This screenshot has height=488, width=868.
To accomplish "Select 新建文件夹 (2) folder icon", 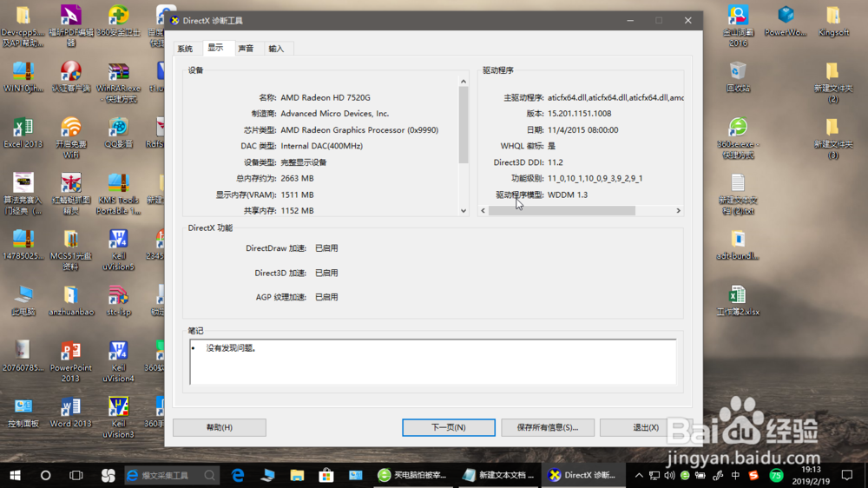I will (833, 82).
